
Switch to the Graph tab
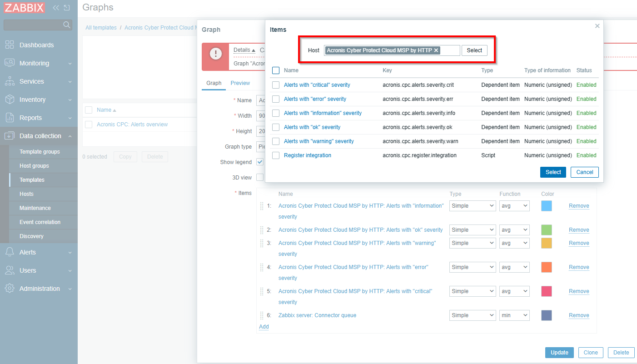[214, 83]
